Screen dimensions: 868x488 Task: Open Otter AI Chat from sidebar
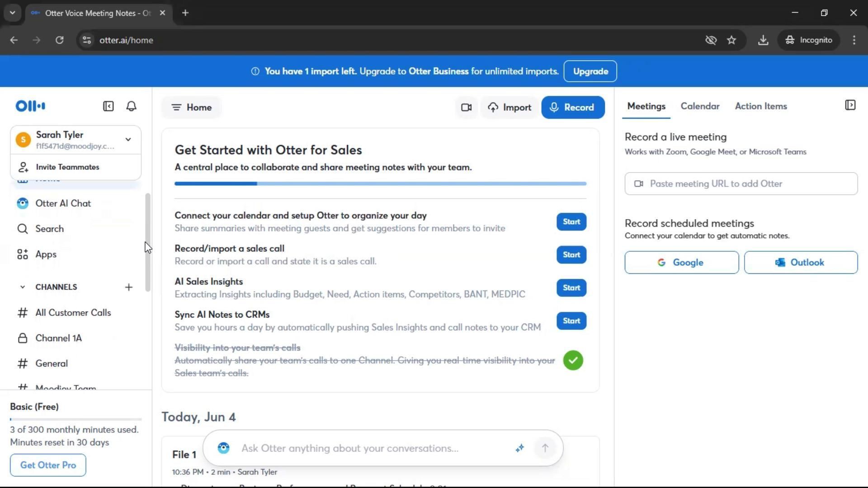coord(63,203)
